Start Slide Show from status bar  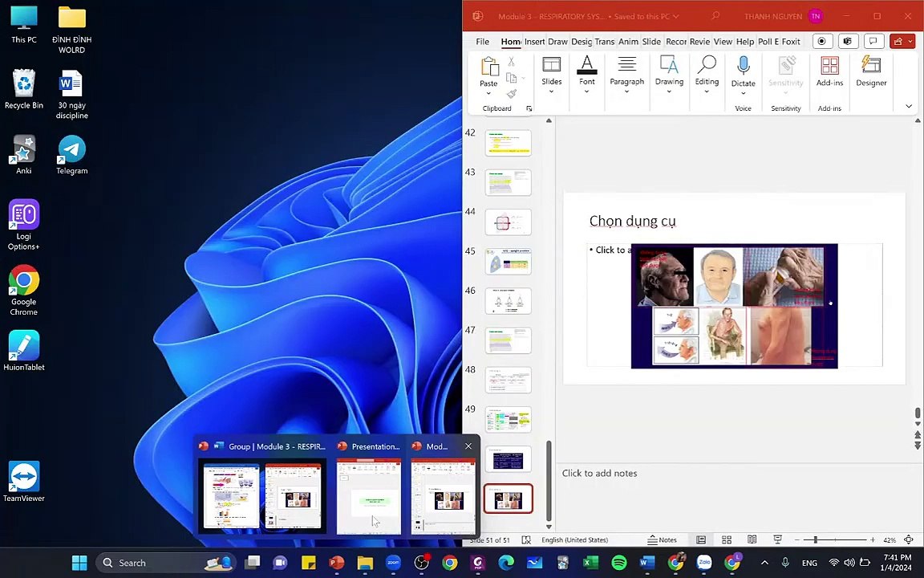point(778,539)
